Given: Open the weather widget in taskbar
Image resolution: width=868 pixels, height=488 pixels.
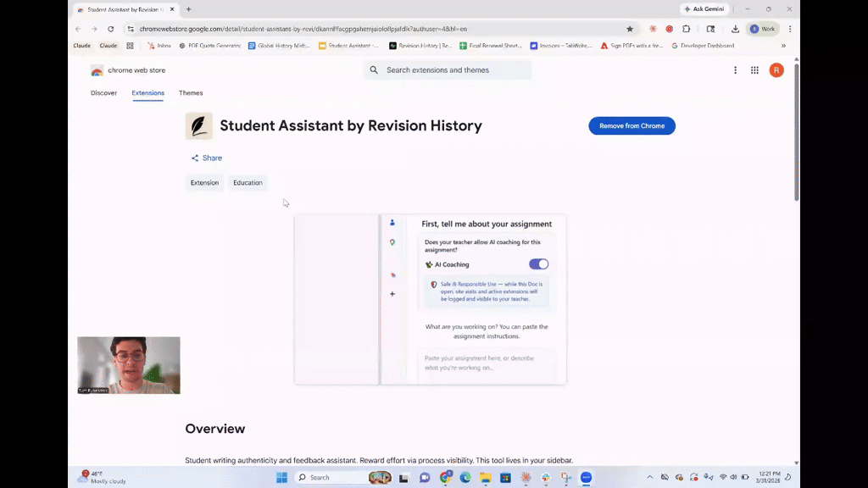Looking at the screenshot, I should tap(102, 477).
